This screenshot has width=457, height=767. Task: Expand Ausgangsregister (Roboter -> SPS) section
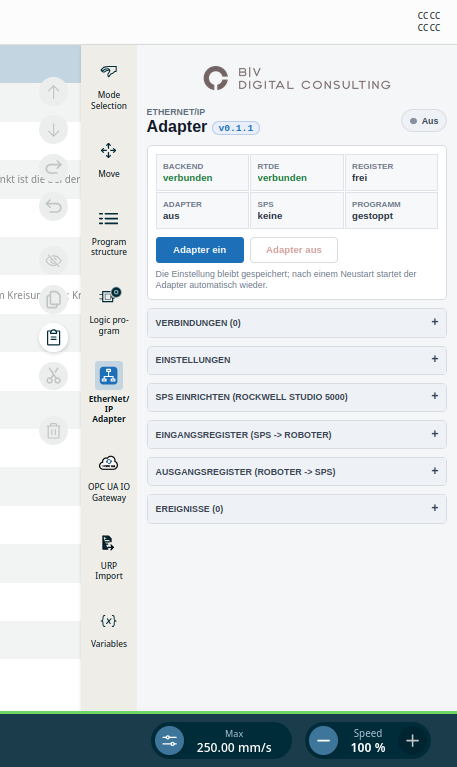tap(297, 472)
